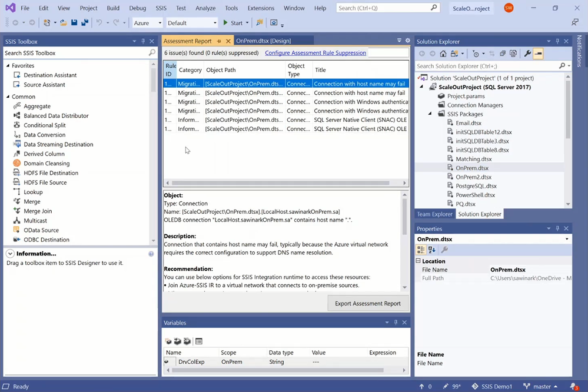588x392 pixels.
Task: Click the Home icon in Solution Explorer
Action: (443, 54)
